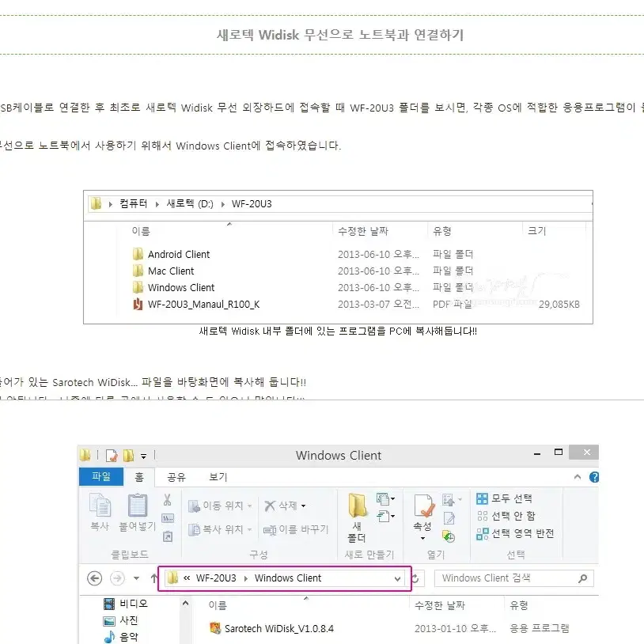Click the Paste shortcut icon in the clipboard group
Screen dimensions: 644x644
(x=168, y=536)
